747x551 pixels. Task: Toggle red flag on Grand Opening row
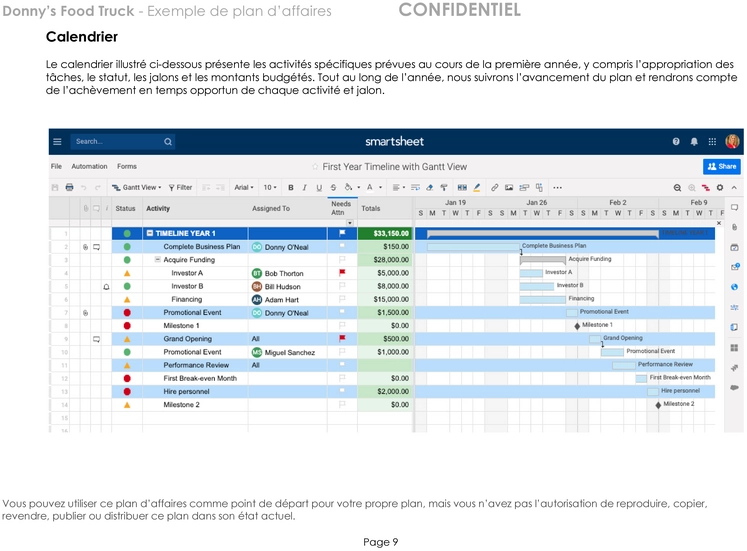coord(342,338)
